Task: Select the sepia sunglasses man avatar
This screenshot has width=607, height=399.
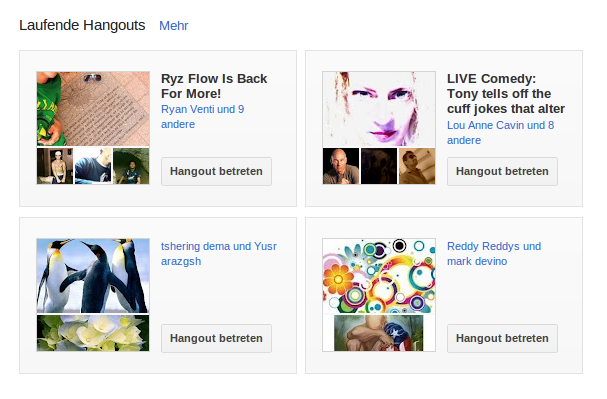Action: pyautogui.click(x=417, y=166)
